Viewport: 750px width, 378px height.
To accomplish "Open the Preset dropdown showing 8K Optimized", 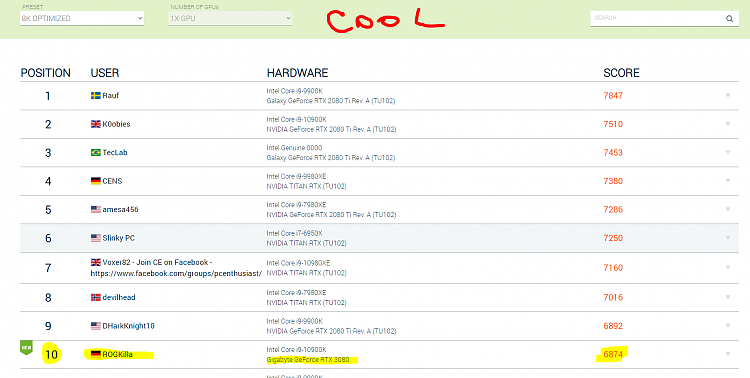I will (x=82, y=18).
